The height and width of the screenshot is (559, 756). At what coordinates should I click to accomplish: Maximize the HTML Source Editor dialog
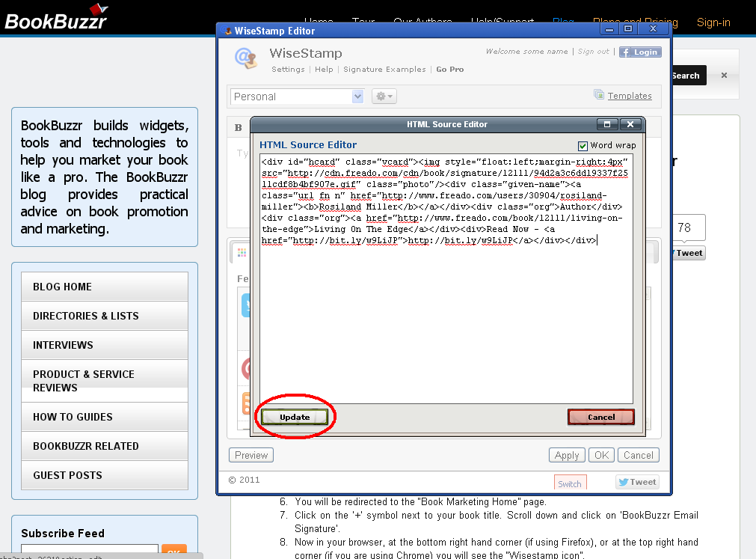pyautogui.click(x=607, y=124)
